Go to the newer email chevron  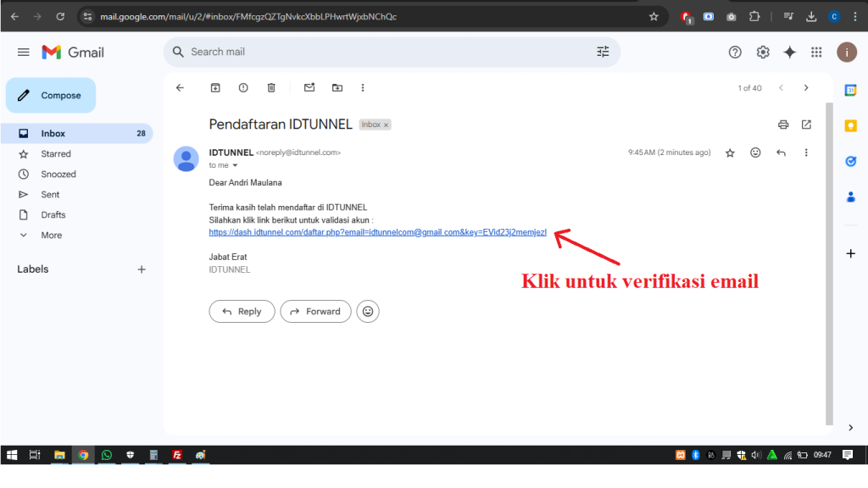[x=781, y=88]
